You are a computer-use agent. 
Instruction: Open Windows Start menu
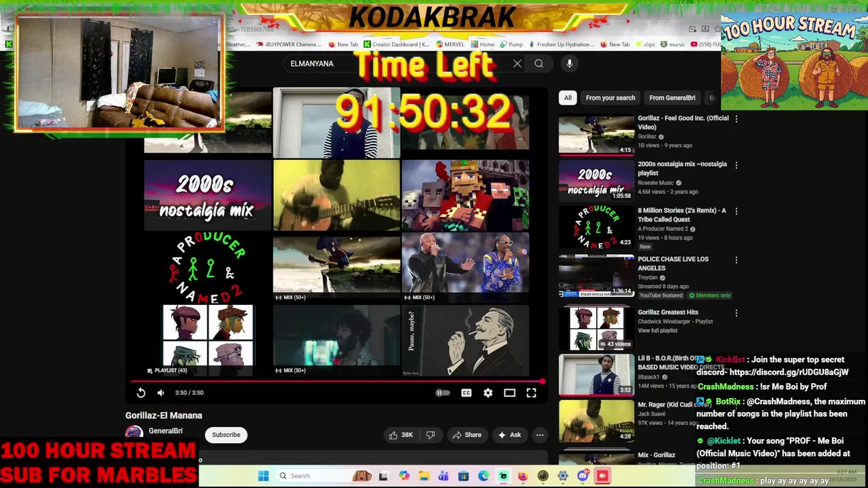coord(263,476)
